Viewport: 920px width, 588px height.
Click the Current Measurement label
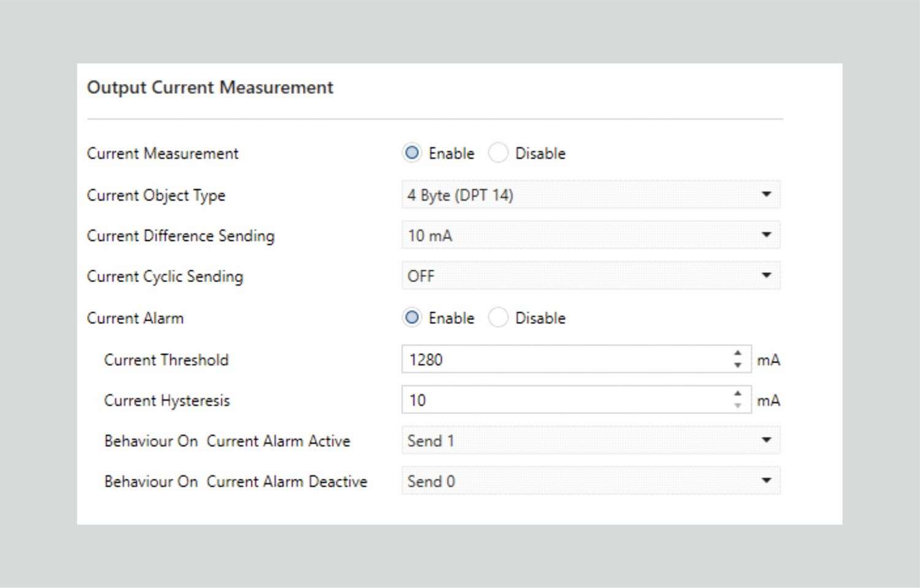[163, 153]
